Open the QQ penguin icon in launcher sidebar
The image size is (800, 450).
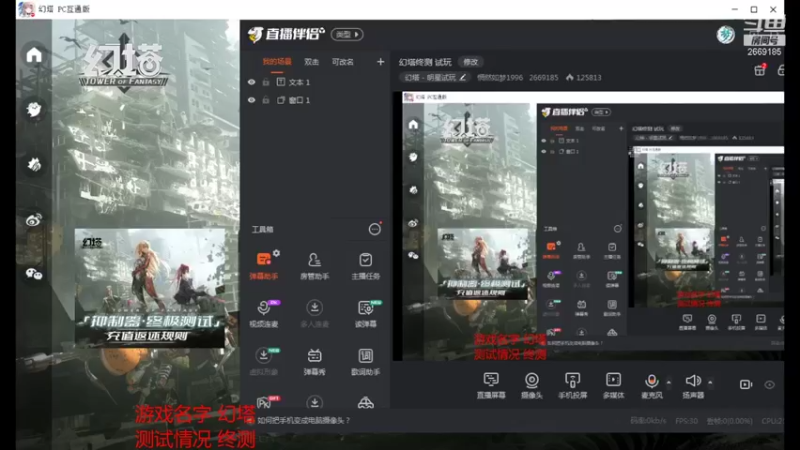coord(34,109)
